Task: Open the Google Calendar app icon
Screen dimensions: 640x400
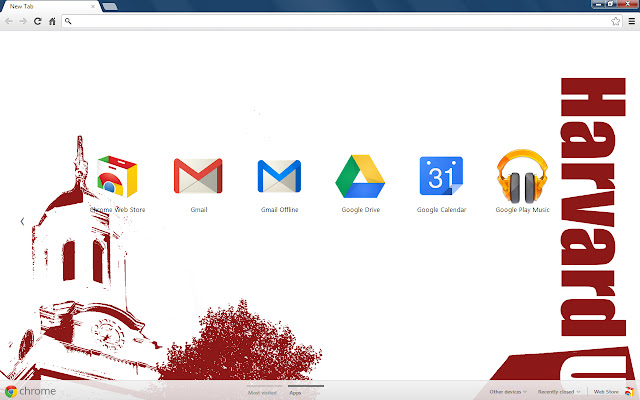Action: point(441,176)
